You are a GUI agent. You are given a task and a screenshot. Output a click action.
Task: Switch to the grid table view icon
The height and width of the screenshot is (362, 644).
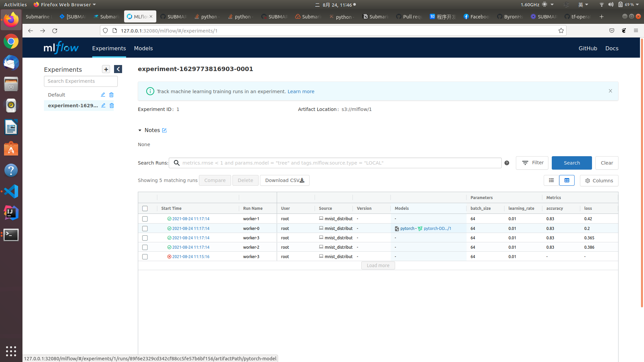(567, 180)
